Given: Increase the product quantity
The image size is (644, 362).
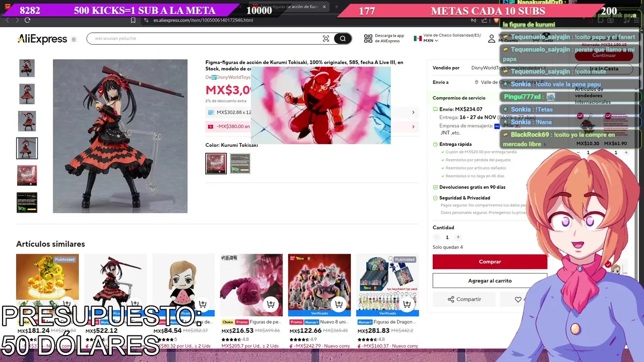Looking at the screenshot, I should point(458,237).
